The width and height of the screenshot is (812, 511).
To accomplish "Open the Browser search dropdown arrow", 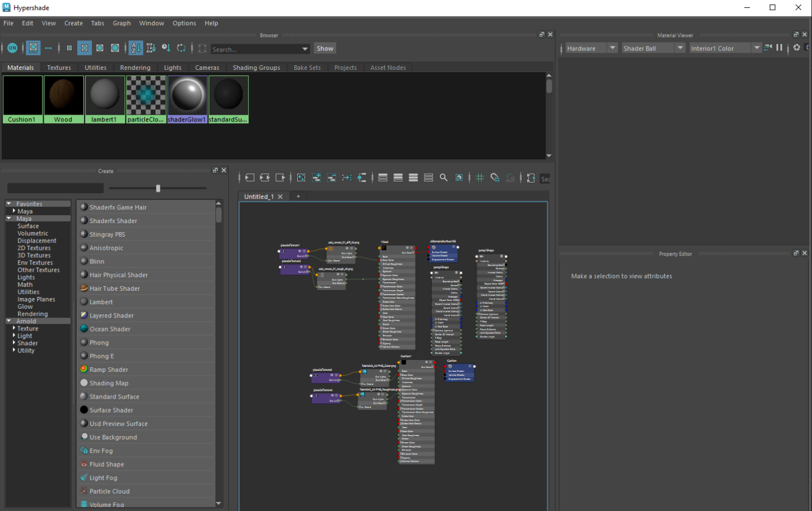I will click(x=305, y=49).
